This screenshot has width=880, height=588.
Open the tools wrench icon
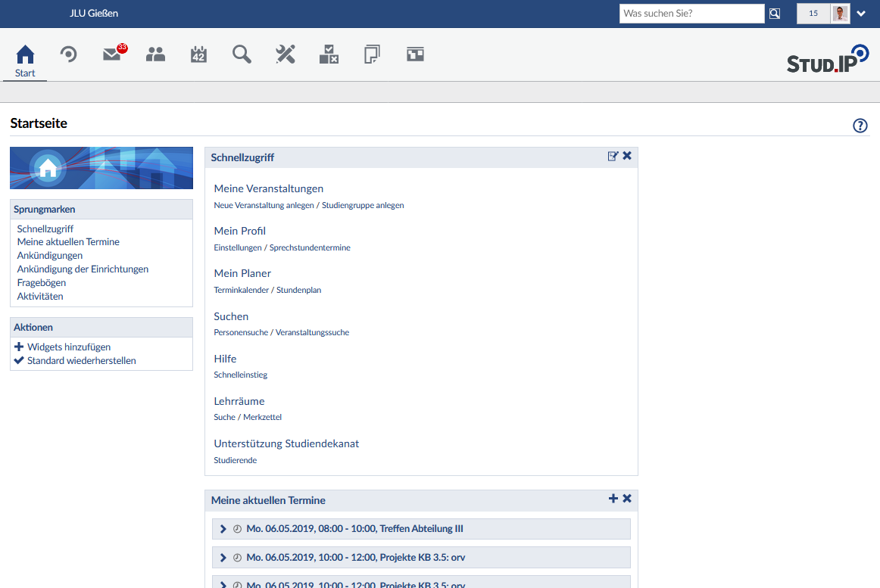286,54
